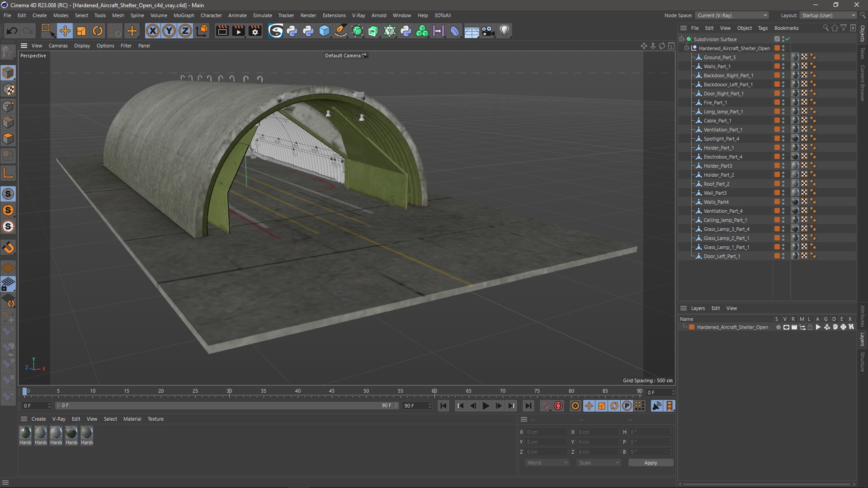Click the Floor grid icon
868x488 pixels.
pos(472,31)
